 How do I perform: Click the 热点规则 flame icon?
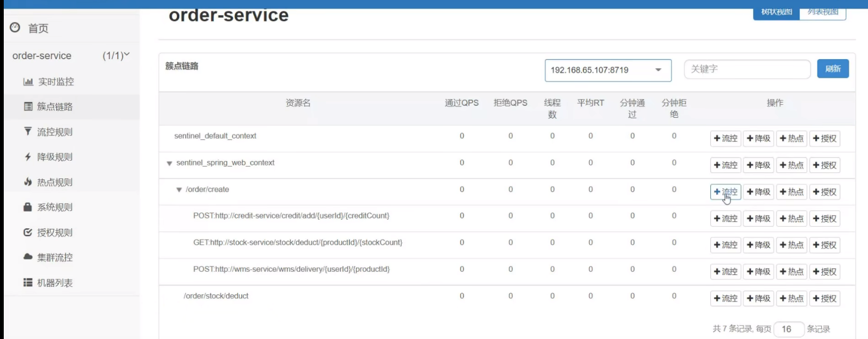(x=28, y=182)
